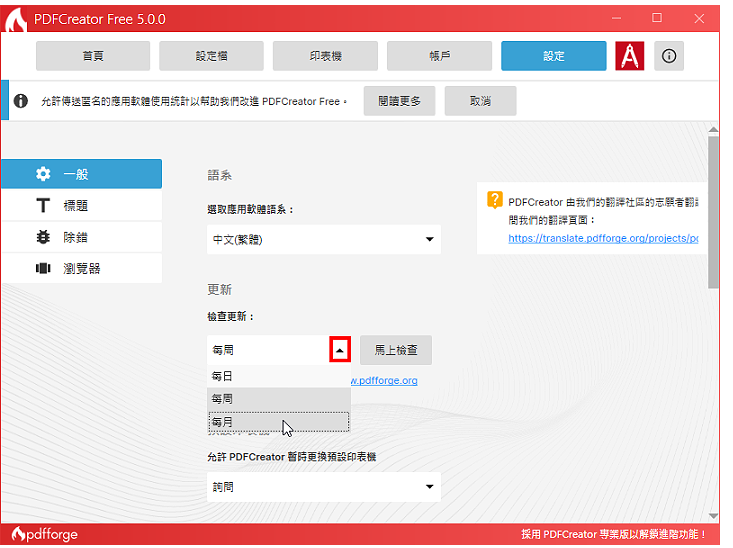Click the 馬上檢查 check now button

pyautogui.click(x=395, y=350)
